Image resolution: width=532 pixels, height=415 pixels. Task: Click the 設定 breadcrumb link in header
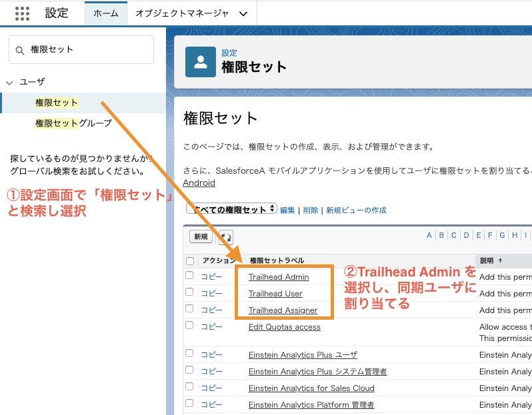coord(229,53)
